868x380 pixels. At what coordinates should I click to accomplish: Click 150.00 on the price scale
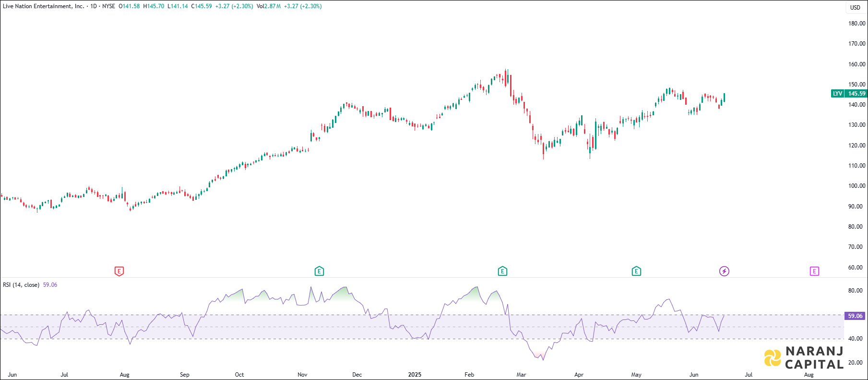click(857, 84)
